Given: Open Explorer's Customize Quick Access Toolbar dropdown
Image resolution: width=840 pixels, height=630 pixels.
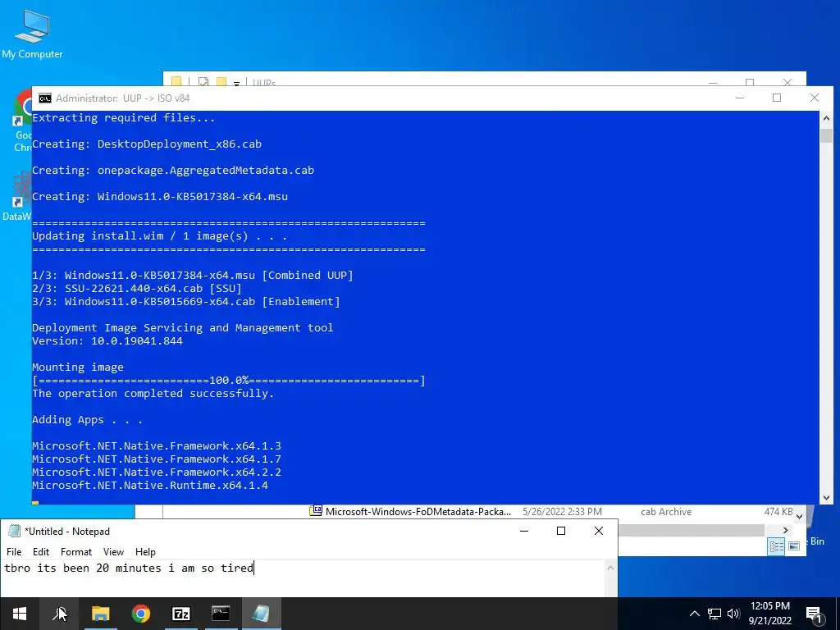Looking at the screenshot, I should click(x=236, y=84).
